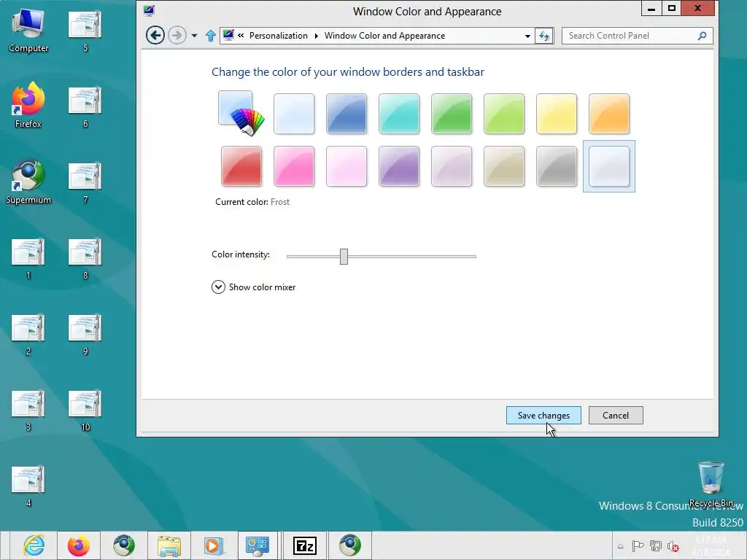
Task: Show hidden tray icons arrow
Action: point(620,547)
